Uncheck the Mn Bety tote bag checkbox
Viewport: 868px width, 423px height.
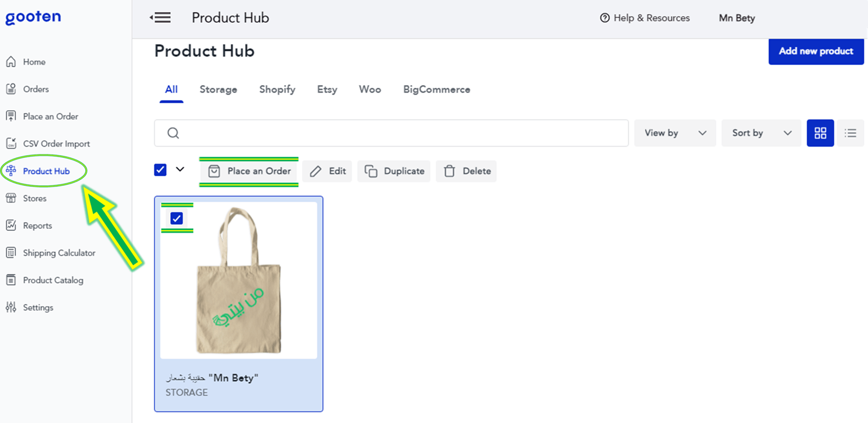click(177, 218)
